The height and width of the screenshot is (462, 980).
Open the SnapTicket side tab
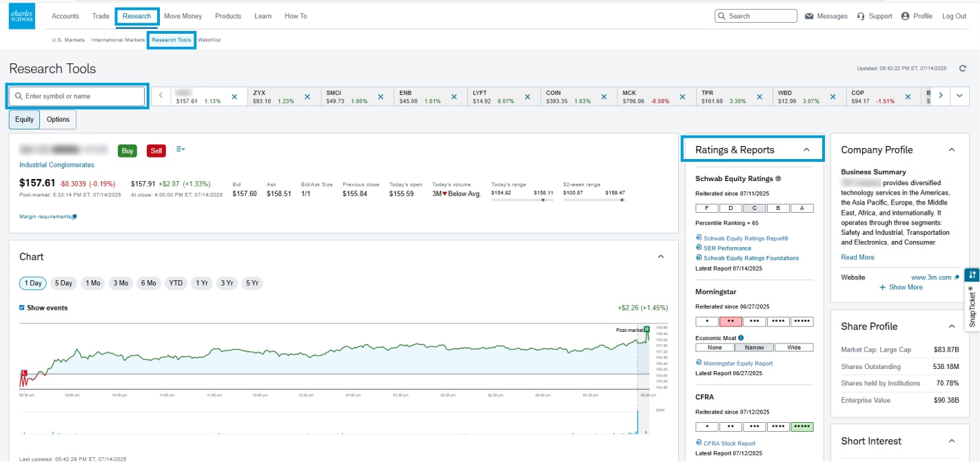tap(972, 300)
